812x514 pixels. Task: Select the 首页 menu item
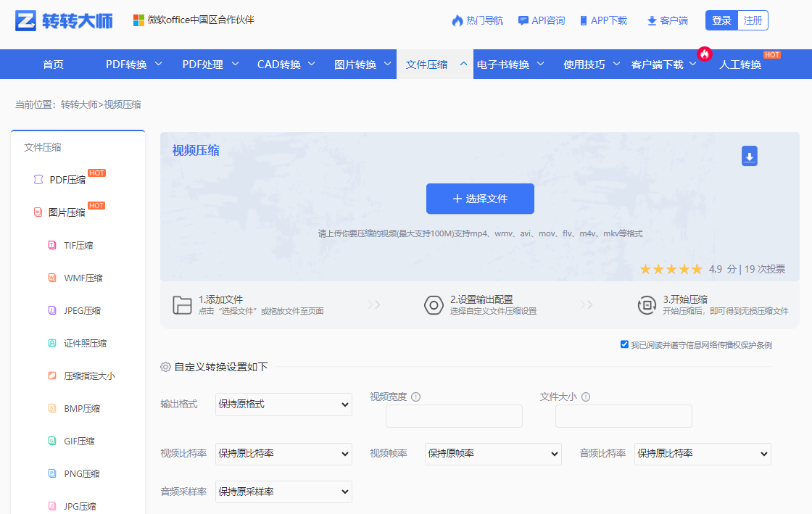pyautogui.click(x=52, y=64)
